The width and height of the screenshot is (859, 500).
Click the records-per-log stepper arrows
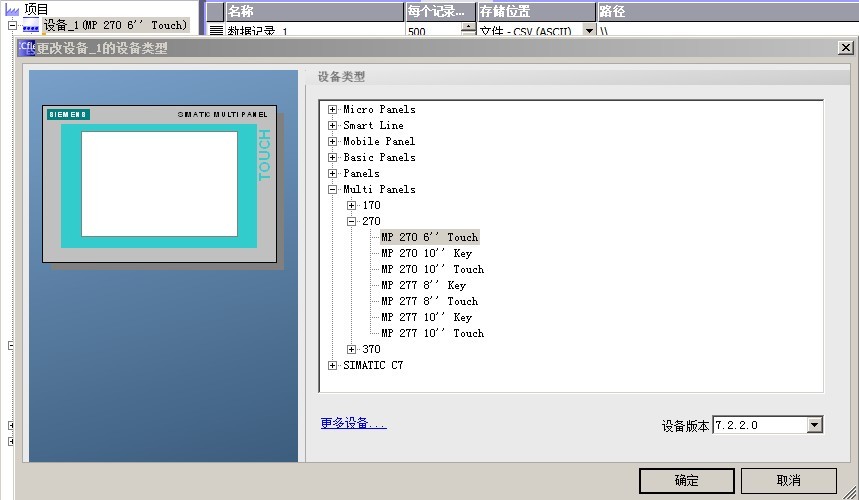[x=468, y=30]
